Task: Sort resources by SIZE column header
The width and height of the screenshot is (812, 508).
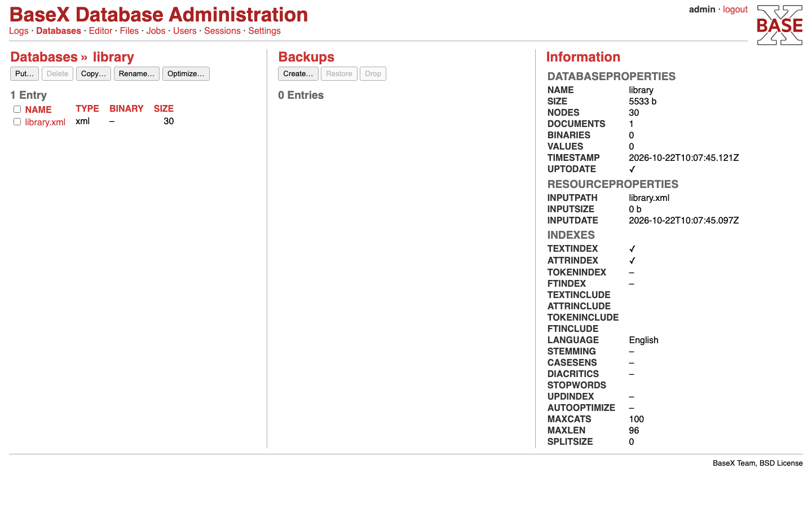Action: pos(164,108)
